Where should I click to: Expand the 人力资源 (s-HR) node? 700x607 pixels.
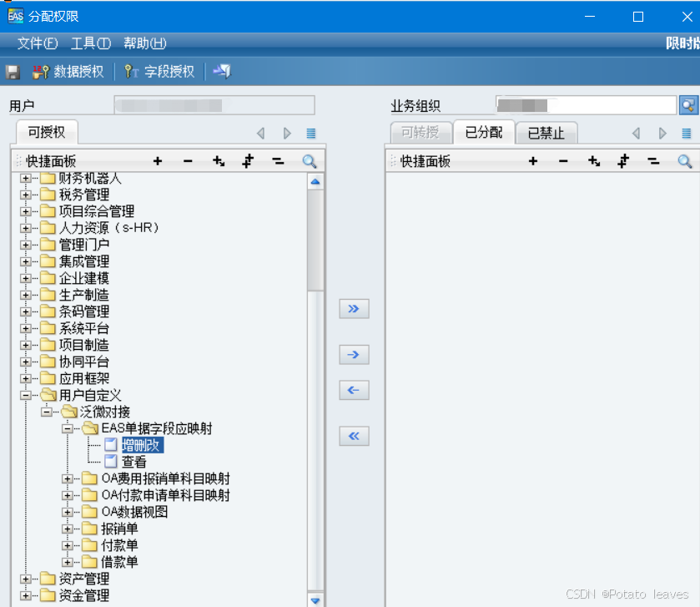pyautogui.click(x=25, y=228)
